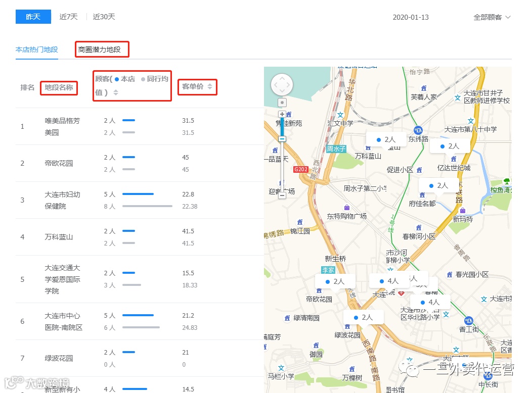This screenshot has height=393, width=532.
Task: Click the 2020-01-13 date field
Action: [x=411, y=17]
